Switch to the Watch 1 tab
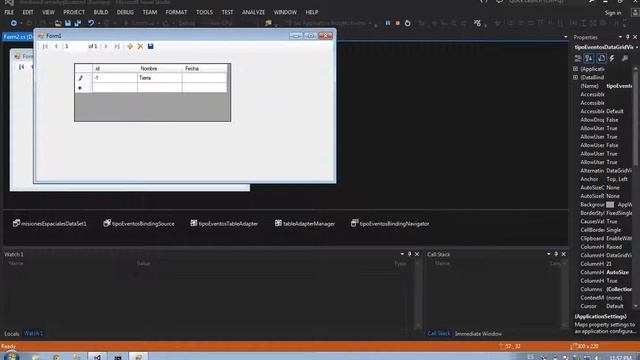The image size is (640, 360). (x=33, y=334)
